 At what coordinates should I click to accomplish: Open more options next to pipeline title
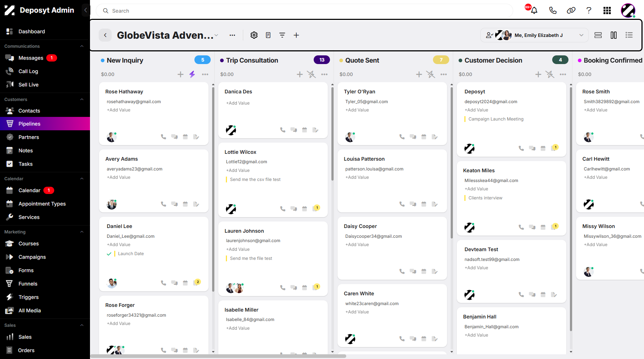point(232,35)
